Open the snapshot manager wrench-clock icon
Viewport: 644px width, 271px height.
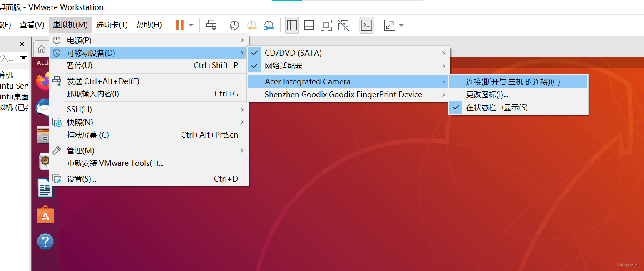(x=269, y=25)
